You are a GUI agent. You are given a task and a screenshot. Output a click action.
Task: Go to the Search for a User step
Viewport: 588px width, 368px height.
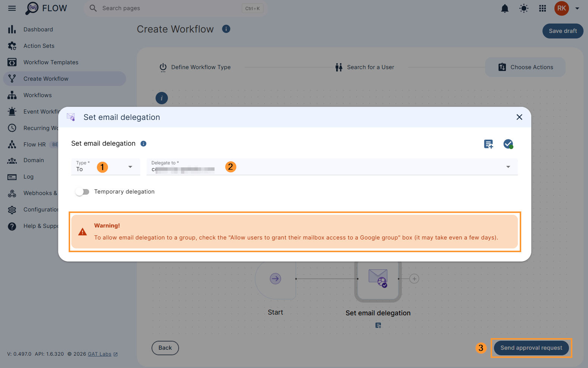coord(365,67)
